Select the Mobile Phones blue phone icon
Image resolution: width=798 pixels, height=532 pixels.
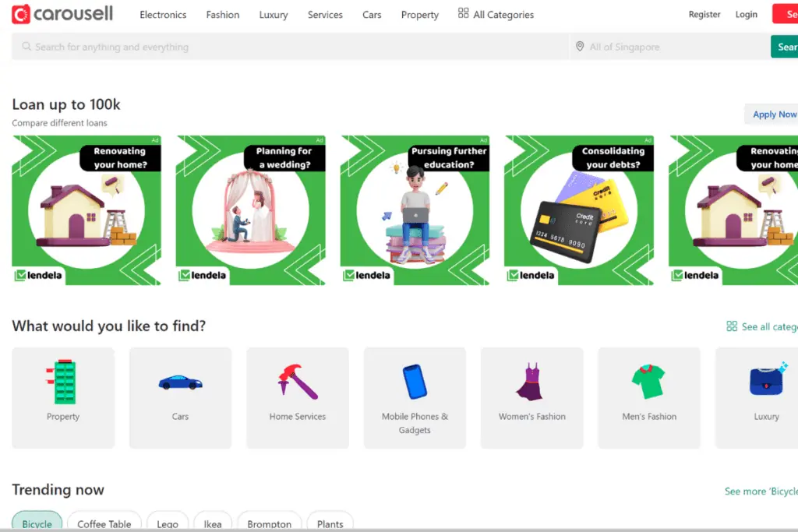[415, 382]
